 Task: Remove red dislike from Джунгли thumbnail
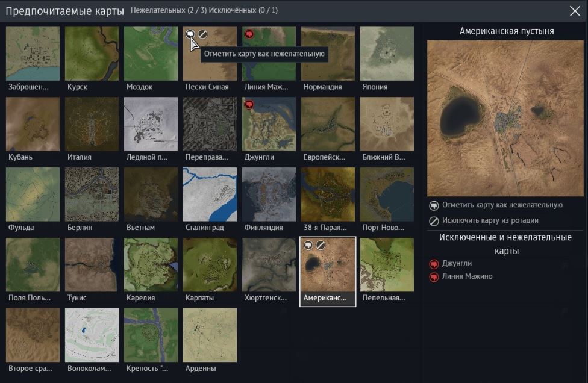pos(249,105)
